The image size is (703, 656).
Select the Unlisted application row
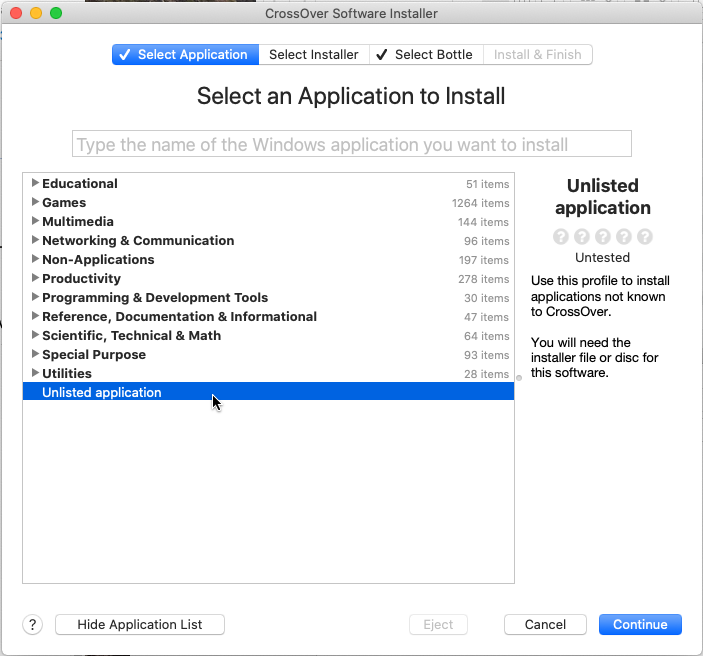[268, 391]
